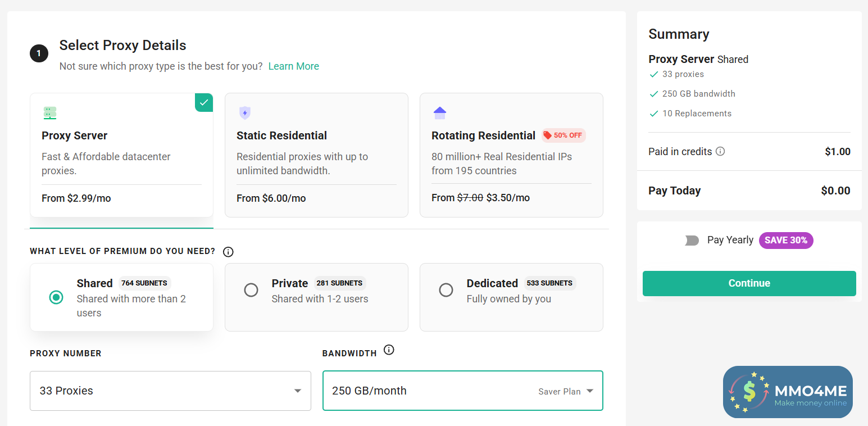
Task: Click the MMO4ME dollar logo
Action: click(749, 391)
